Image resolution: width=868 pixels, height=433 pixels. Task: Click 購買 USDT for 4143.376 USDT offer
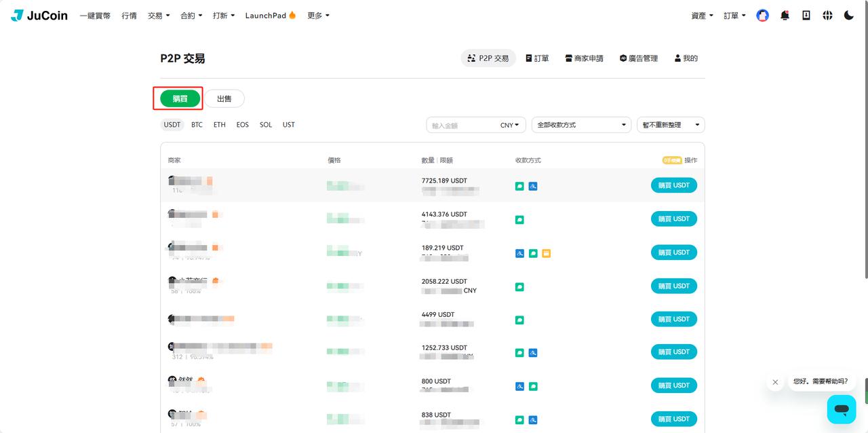coord(674,219)
